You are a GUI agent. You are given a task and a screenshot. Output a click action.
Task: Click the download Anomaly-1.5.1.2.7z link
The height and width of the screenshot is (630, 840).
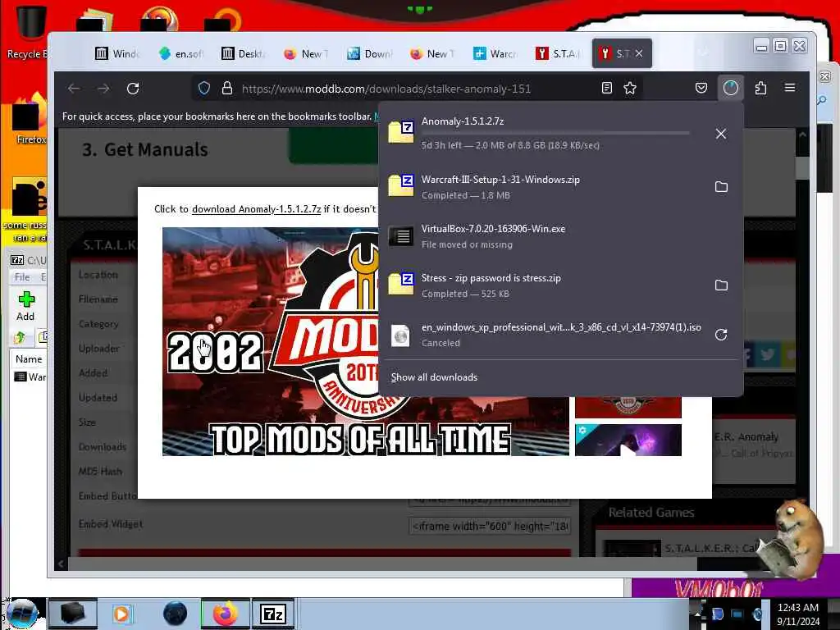coord(256,209)
